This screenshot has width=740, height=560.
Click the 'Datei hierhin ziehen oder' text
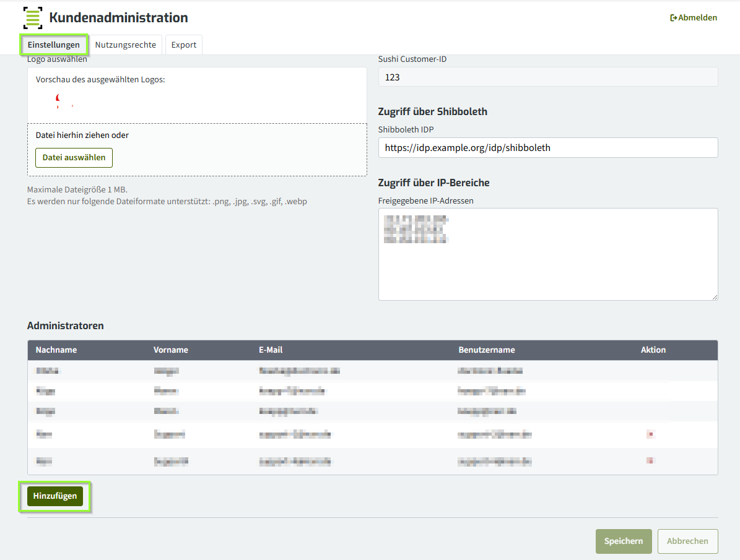(82, 135)
